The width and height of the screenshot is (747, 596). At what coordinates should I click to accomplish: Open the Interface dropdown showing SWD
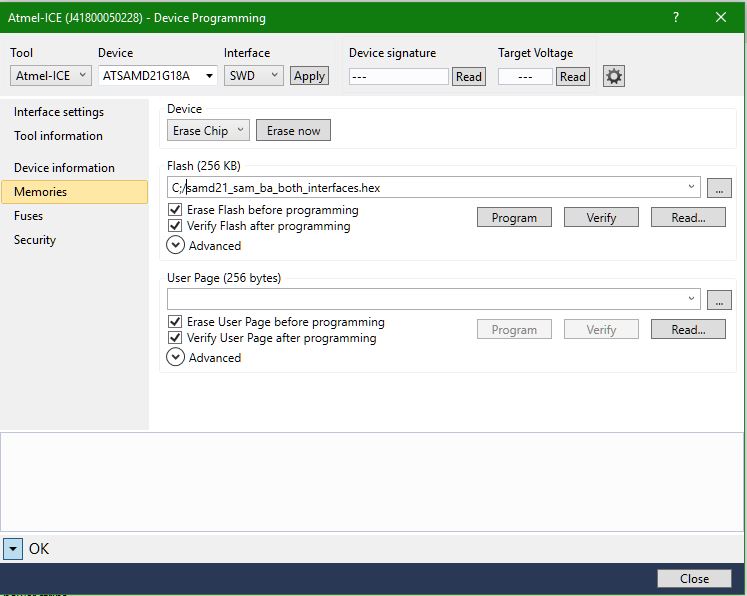(x=253, y=76)
